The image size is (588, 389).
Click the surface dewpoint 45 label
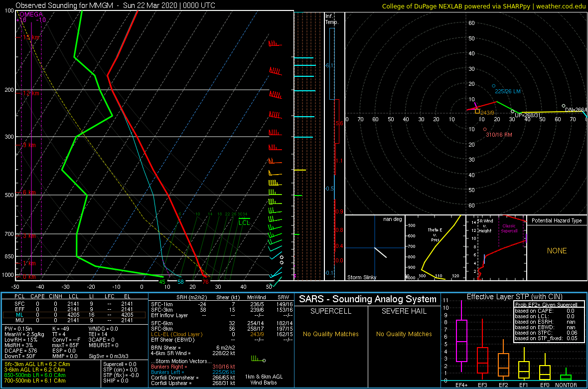click(162, 282)
